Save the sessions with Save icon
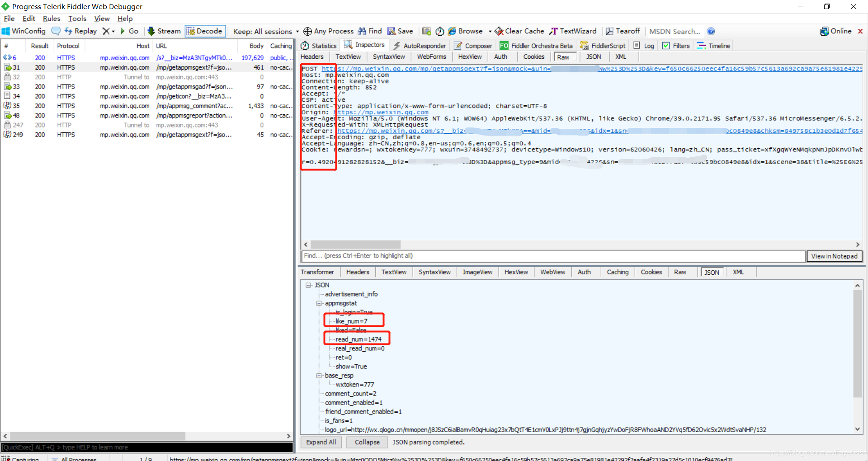This screenshot has height=461, width=868. click(400, 31)
